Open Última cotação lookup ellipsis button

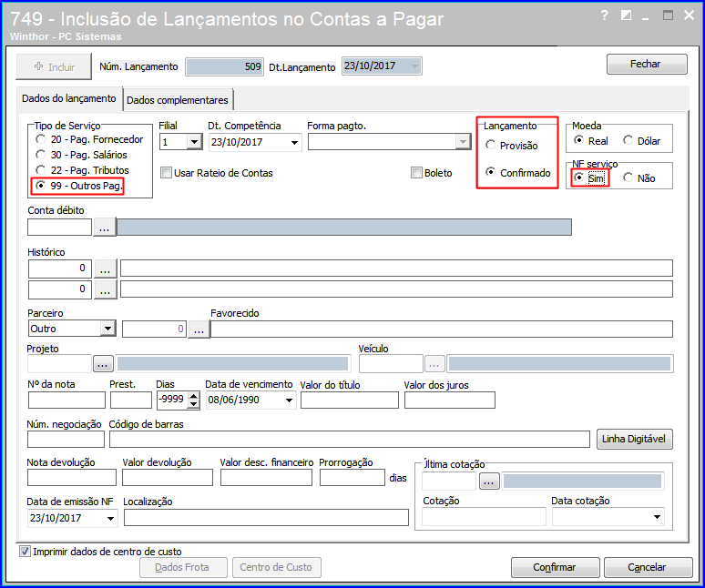tap(489, 482)
